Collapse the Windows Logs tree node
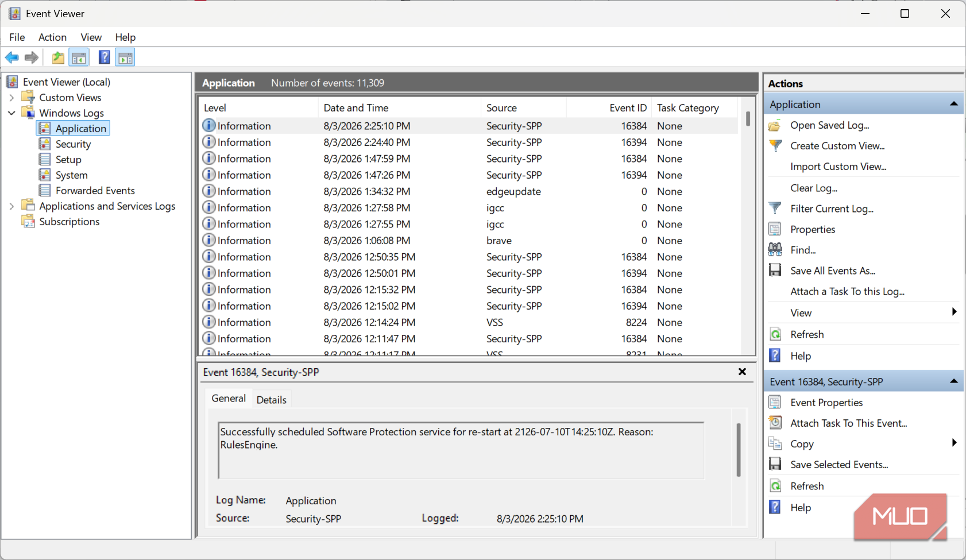The height and width of the screenshot is (560, 966). pyautogui.click(x=11, y=113)
